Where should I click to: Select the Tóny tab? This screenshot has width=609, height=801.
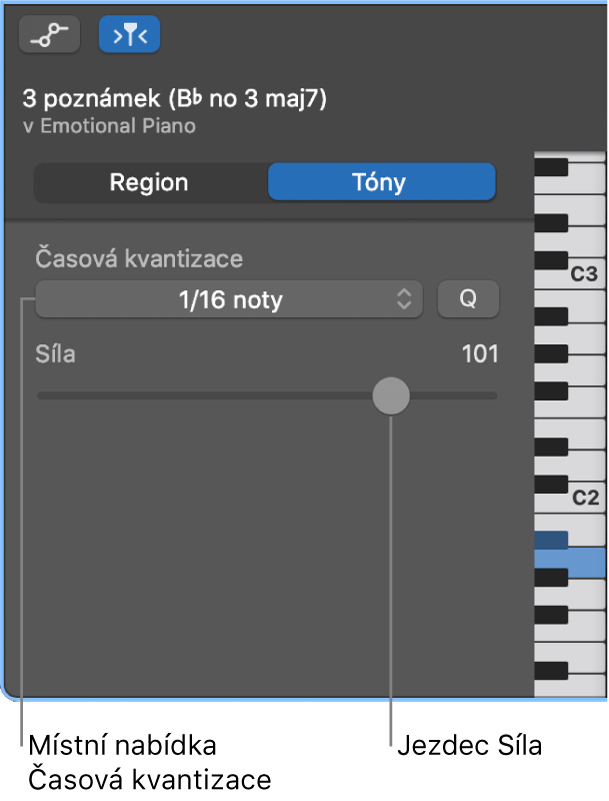(381, 182)
